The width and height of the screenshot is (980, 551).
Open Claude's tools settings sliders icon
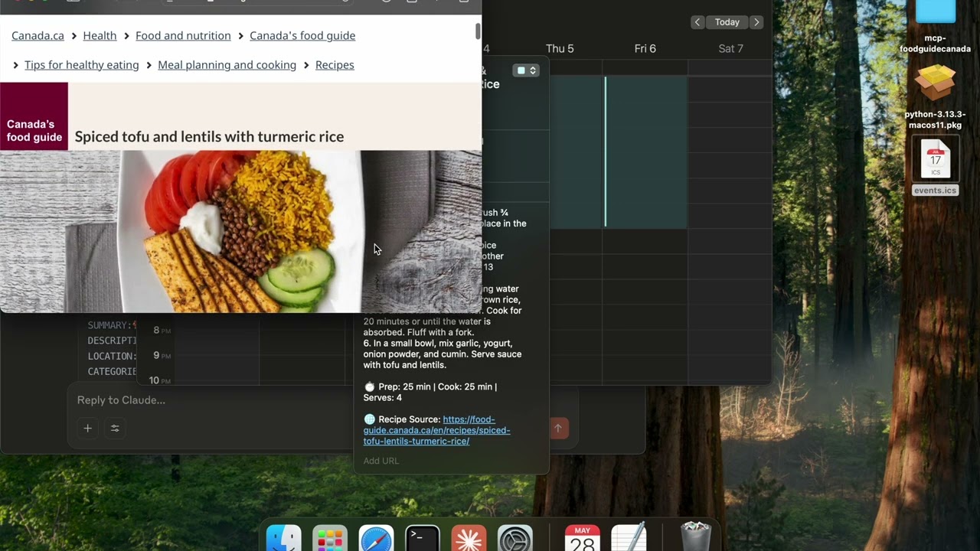coord(115,429)
